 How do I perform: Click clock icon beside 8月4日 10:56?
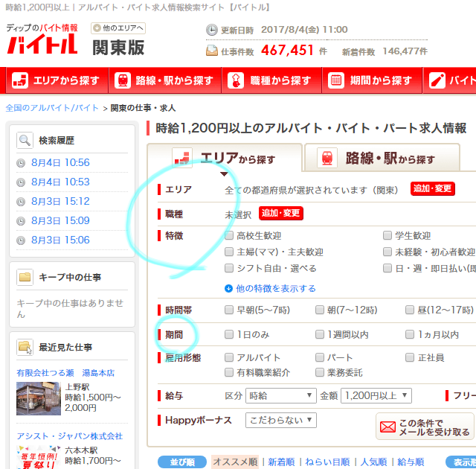pos(21,164)
